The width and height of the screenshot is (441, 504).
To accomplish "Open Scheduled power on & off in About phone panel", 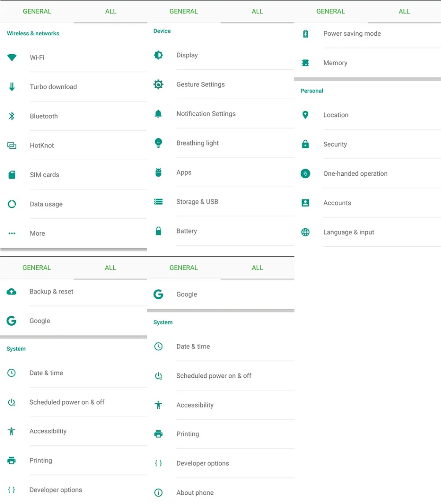I will tap(220, 376).
